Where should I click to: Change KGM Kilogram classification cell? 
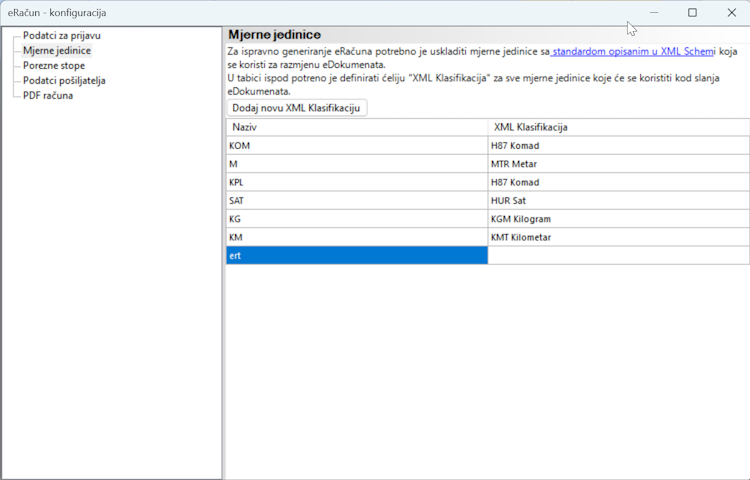[618, 219]
